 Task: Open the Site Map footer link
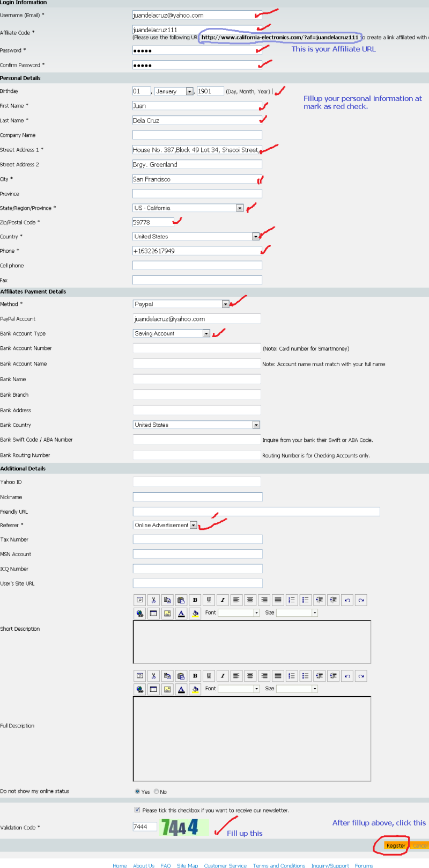click(x=187, y=865)
